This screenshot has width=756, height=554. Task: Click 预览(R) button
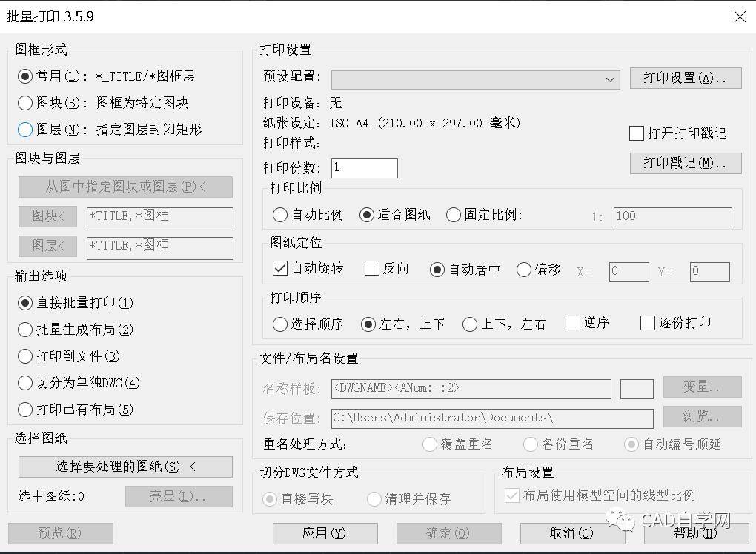61,533
